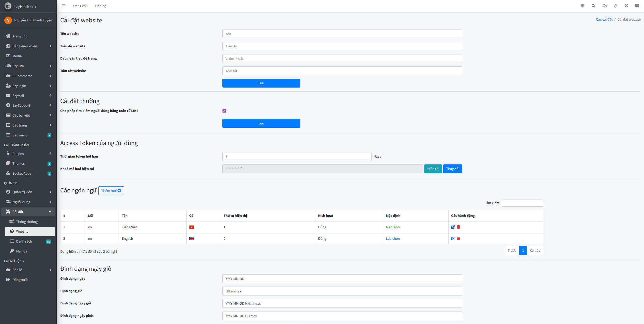Image resolution: width=644 pixels, height=324 pixels.
Task: Click the delete trash icon for English row
Action: pos(458,238)
